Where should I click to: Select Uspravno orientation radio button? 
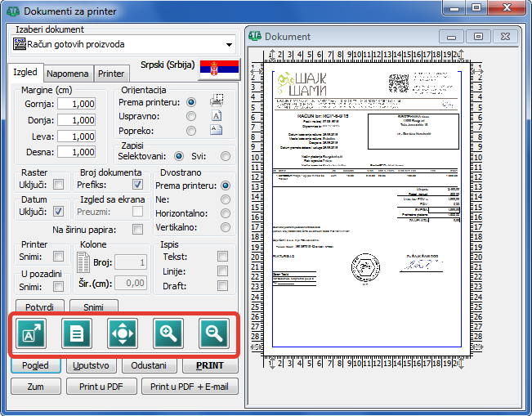pos(191,116)
